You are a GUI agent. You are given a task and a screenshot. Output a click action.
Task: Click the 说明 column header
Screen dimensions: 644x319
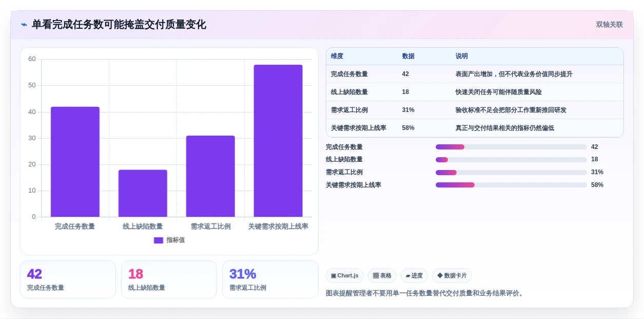click(x=462, y=57)
